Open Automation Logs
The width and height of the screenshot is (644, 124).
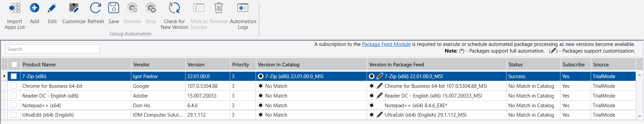click(243, 8)
